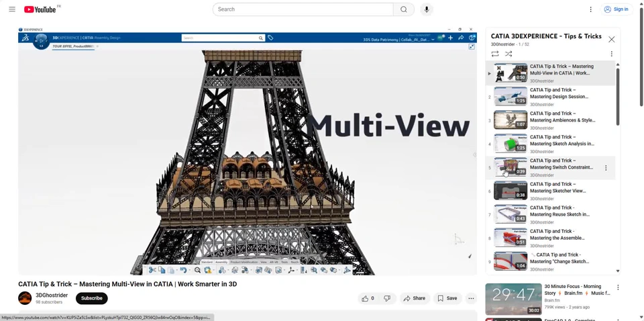
Task: Click into the YouTube search field
Action: tap(303, 9)
